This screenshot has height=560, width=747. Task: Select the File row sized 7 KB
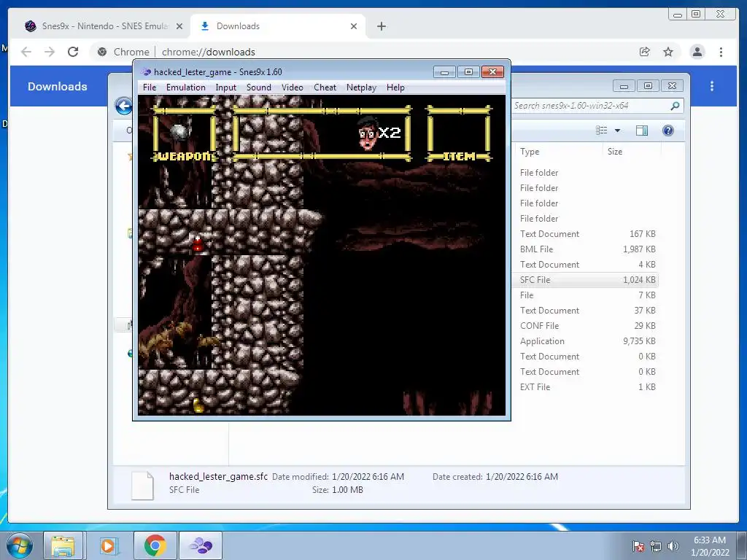click(x=586, y=295)
